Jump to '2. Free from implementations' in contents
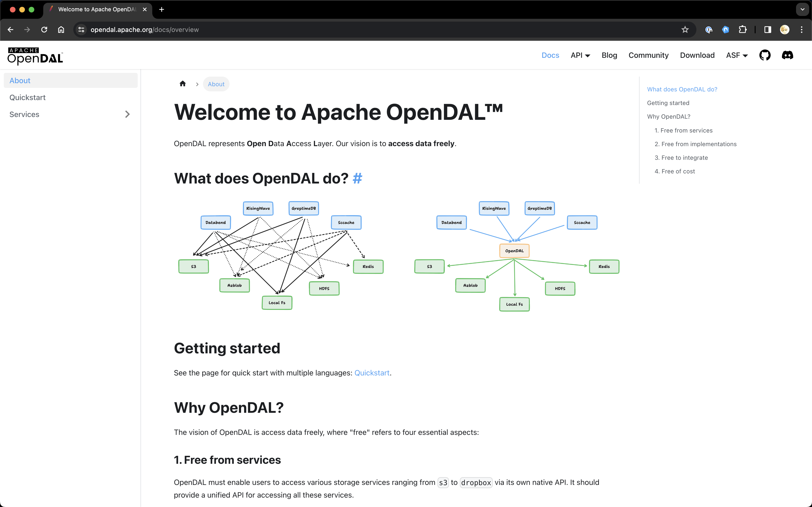Image resolution: width=812 pixels, height=507 pixels. pyautogui.click(x=695, y=144)
